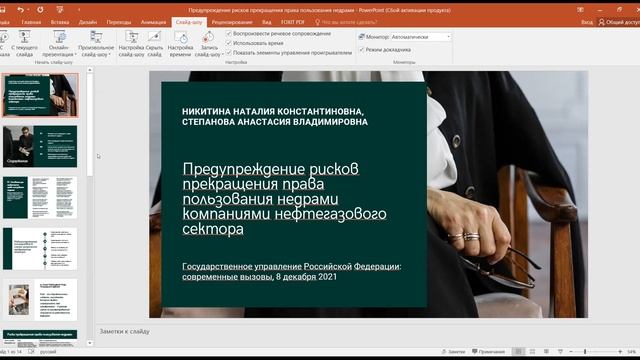Switch to 'Дизайн' ribbon tab
This screenshot has height=360, width=640.
pos(88,22)
